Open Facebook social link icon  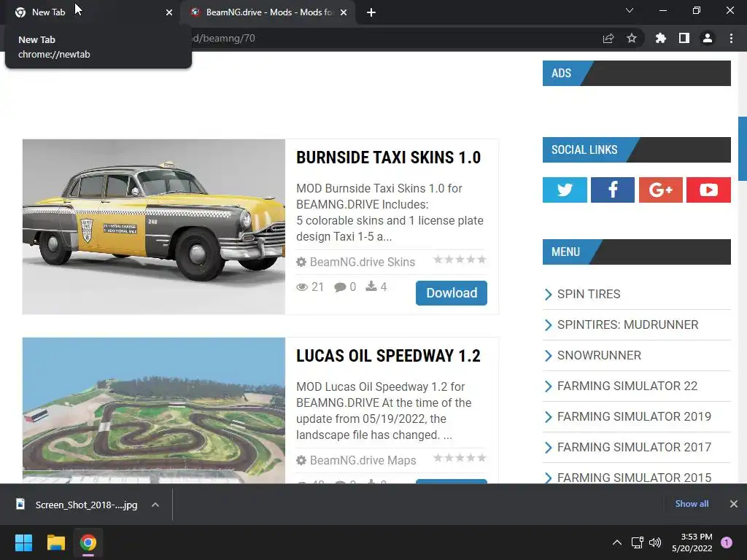tap(613, 190)
